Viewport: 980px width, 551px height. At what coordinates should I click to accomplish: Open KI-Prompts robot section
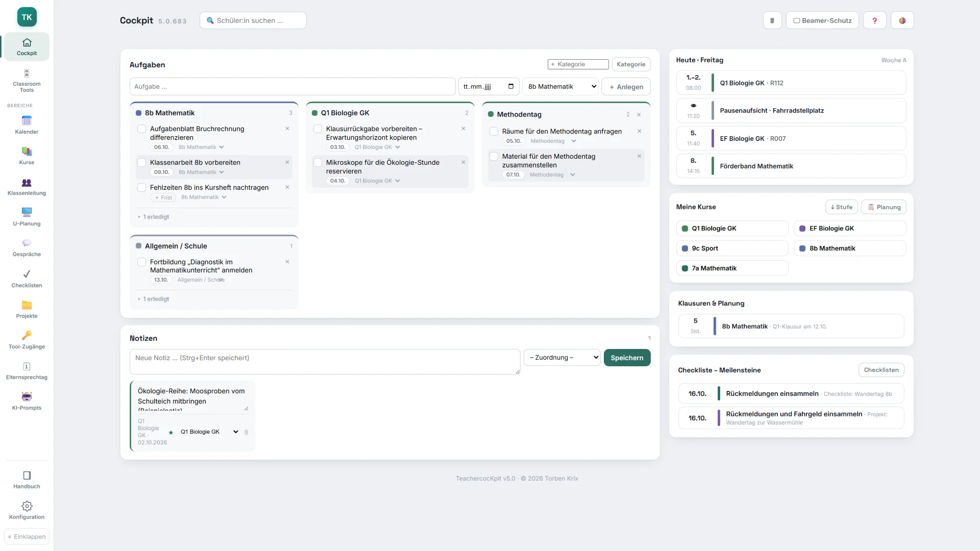pos(27,401)
